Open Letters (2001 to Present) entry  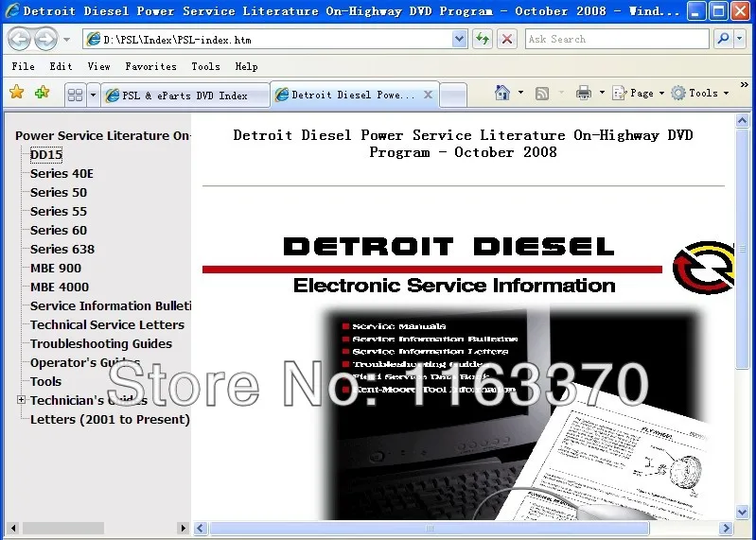click(110, 420)
